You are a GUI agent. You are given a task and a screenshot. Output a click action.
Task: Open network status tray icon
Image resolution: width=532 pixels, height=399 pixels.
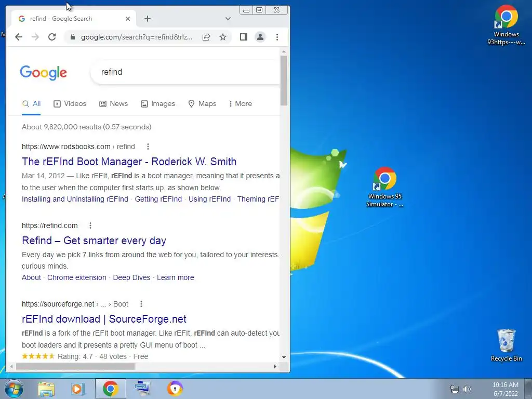(454, 389)
